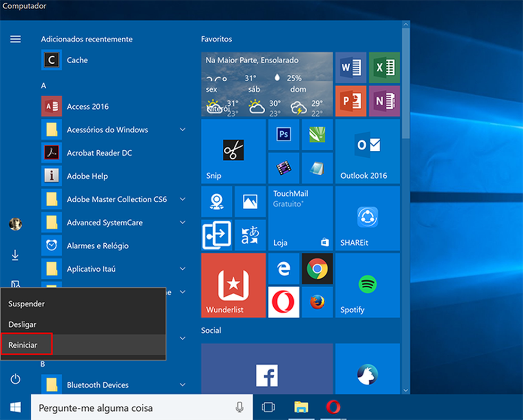Viewport: 523px width, 420px height.
Task: Click the Cortana microphone icon
Action: [x=237, y=407]
